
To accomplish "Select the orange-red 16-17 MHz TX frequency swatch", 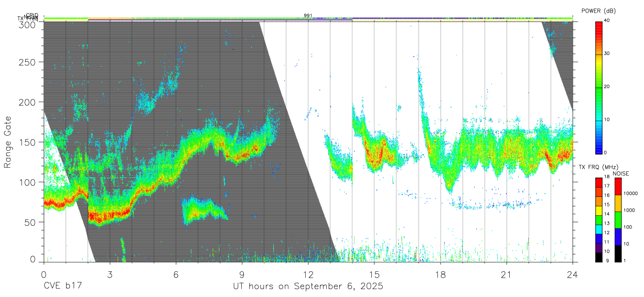I will click(598, 192).
